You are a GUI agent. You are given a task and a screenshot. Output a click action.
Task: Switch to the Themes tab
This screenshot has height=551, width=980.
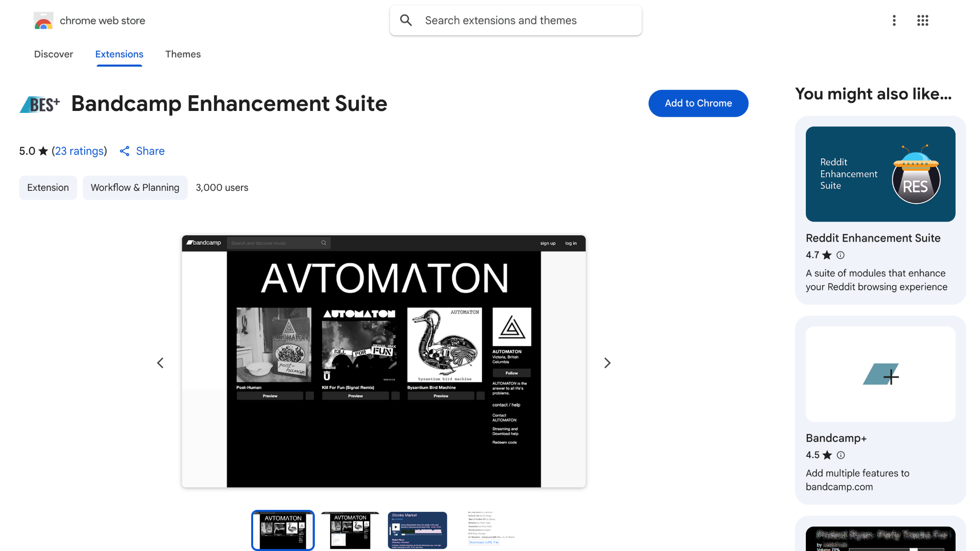[x=183, y=54]
